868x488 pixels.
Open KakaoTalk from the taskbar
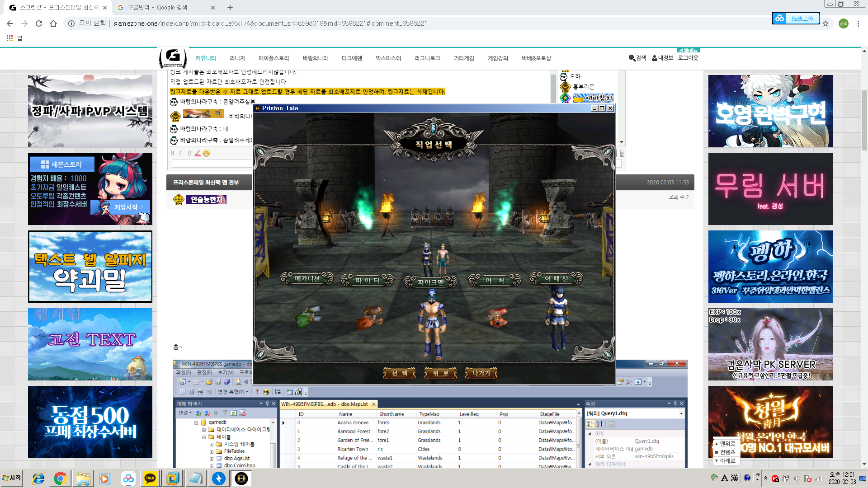coord(150,479)
